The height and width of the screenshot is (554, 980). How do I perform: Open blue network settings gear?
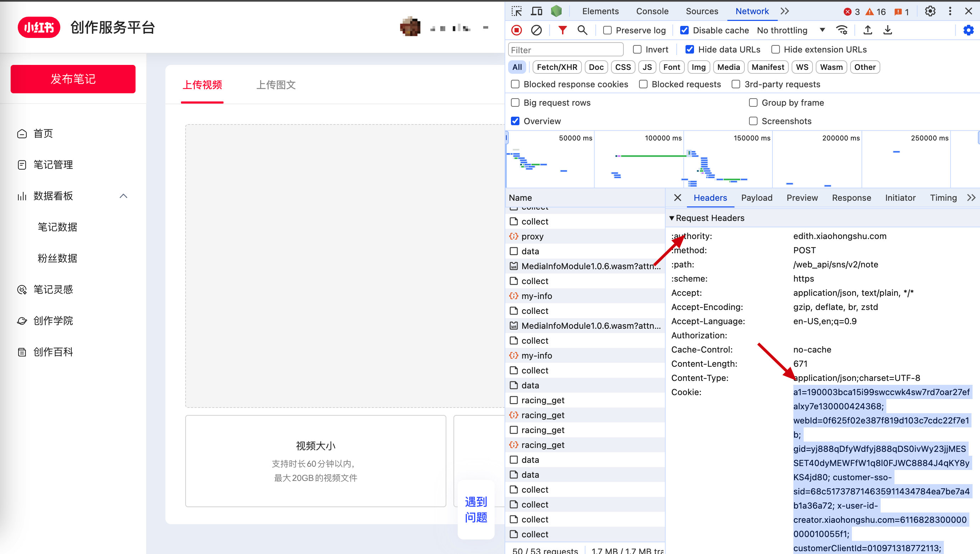[x=968, y=30]
